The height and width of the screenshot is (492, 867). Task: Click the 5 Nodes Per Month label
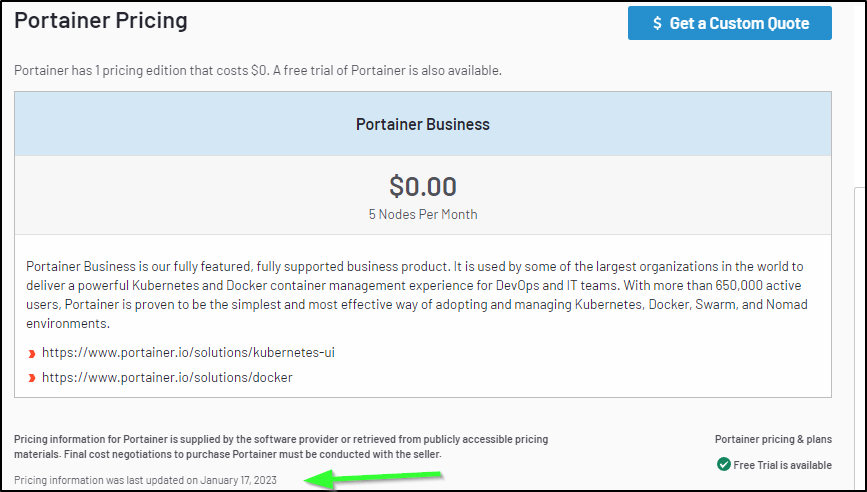click(423, 214)
